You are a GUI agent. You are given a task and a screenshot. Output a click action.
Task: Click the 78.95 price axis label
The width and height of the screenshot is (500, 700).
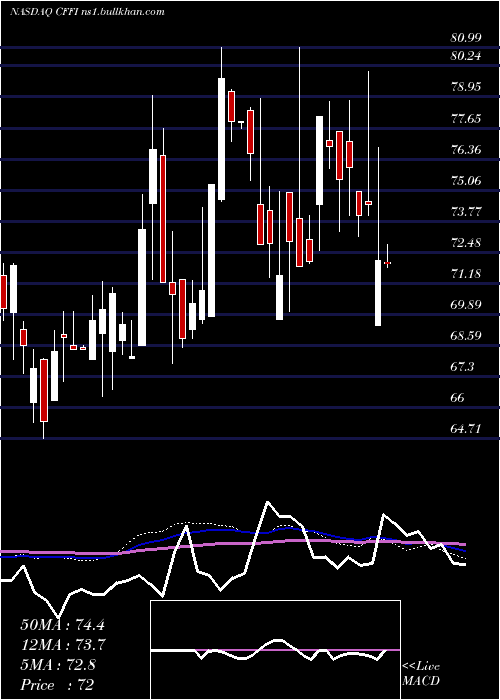[466, 87]
